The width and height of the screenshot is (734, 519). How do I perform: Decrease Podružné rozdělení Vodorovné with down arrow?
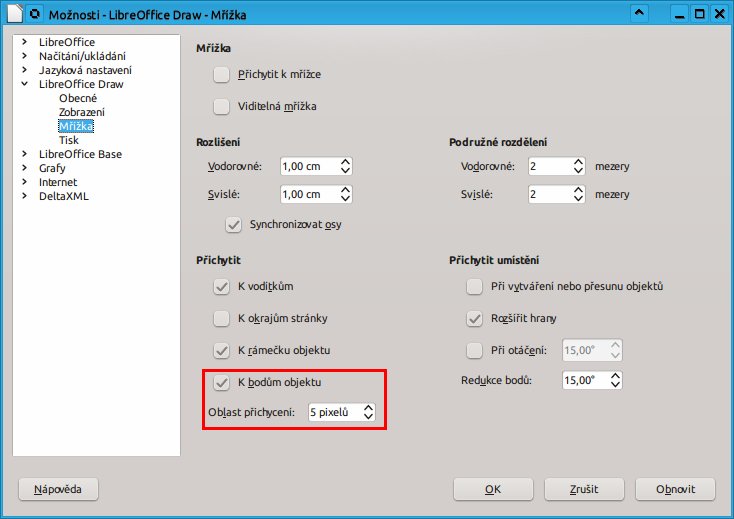point(578,171)
